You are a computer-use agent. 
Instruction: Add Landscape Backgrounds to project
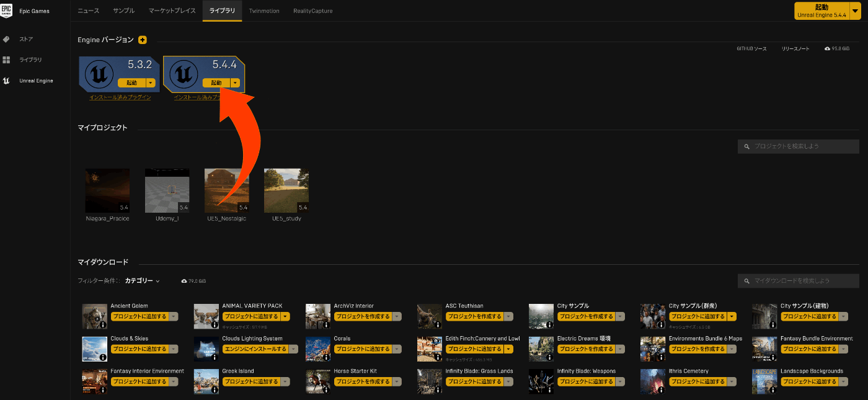pos(809,382)
